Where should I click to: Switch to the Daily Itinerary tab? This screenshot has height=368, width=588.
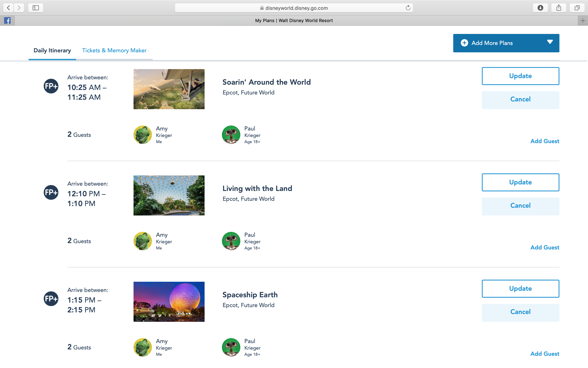point(52,50)
